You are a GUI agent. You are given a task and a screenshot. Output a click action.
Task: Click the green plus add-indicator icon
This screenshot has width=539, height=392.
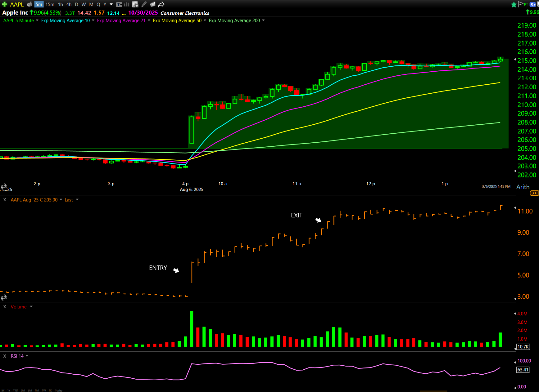(x=4, y=4)
